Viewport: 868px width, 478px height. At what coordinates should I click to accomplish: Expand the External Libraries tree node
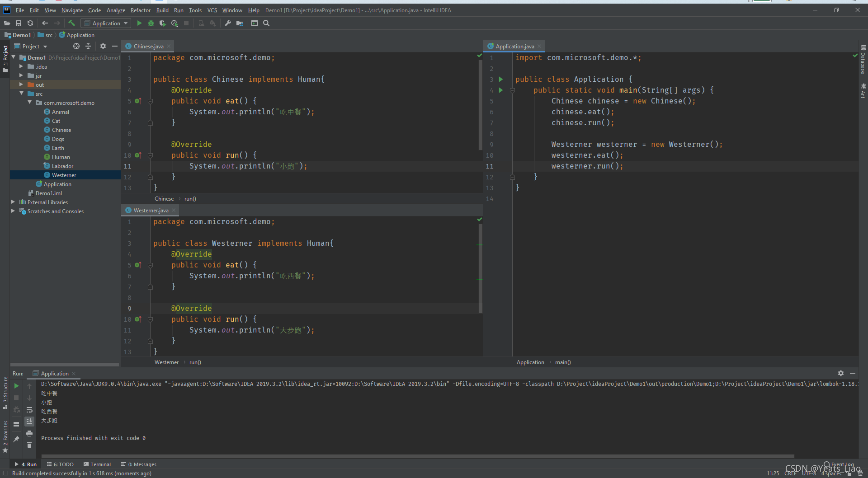point(13,202)
